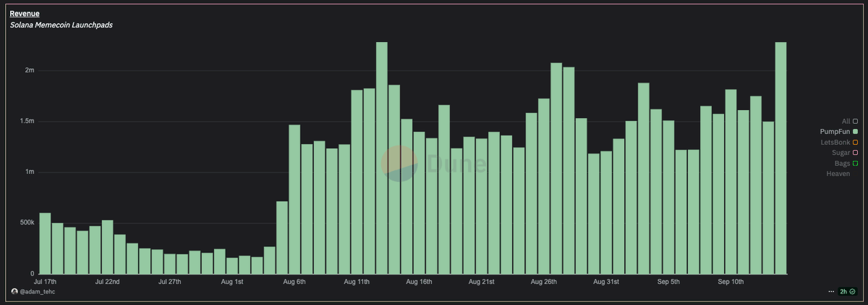This screenshot has width=868, height=305.
Task: Open the three-dot chart options menu
Action: tap(830, 292)
